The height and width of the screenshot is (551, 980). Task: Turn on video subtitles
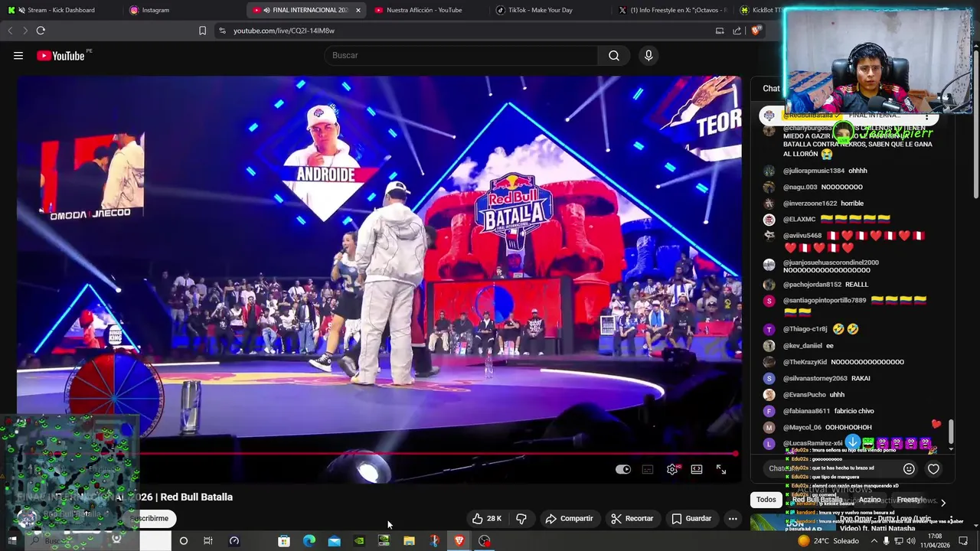648,469
